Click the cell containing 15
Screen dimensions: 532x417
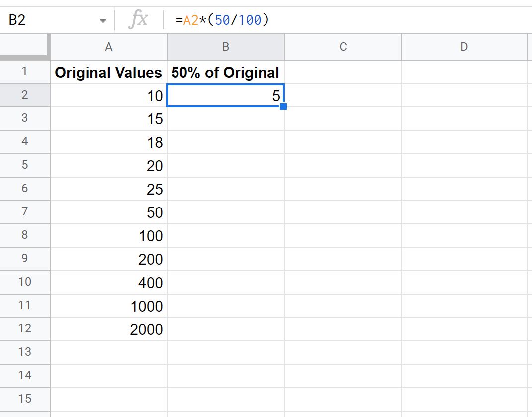pos(108,119)
